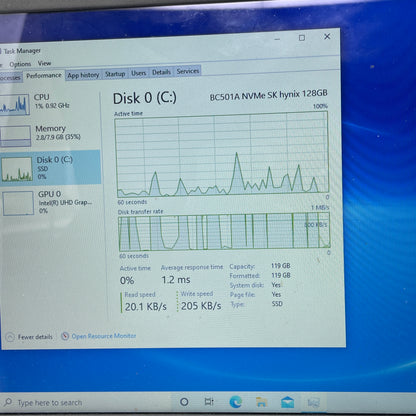Select the CPU mini graph thumbnail
Viewport: 416px width, 416px height.
tap(15, 105)
